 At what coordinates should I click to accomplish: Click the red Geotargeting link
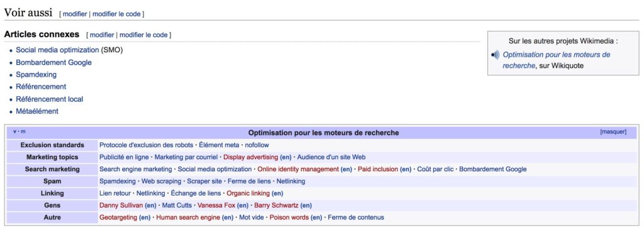(x=118, y=217)
